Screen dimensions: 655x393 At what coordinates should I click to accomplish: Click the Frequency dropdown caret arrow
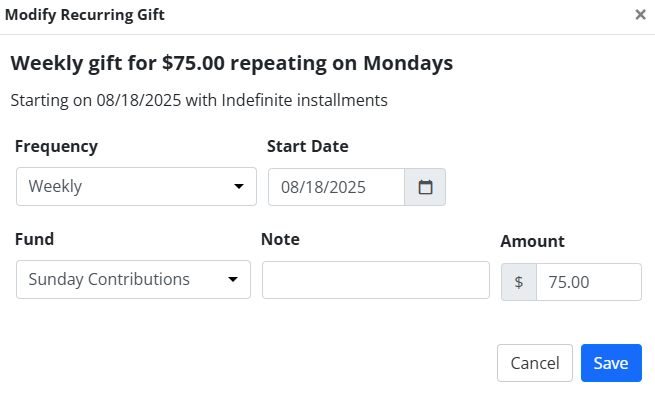click(x=239, y=186)
